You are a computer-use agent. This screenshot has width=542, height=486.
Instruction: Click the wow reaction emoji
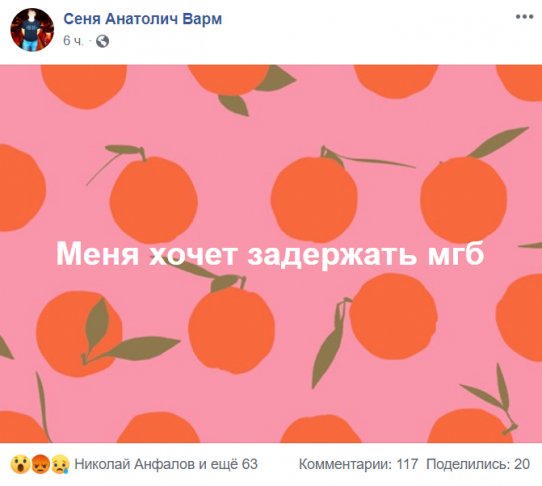[20, 464]
